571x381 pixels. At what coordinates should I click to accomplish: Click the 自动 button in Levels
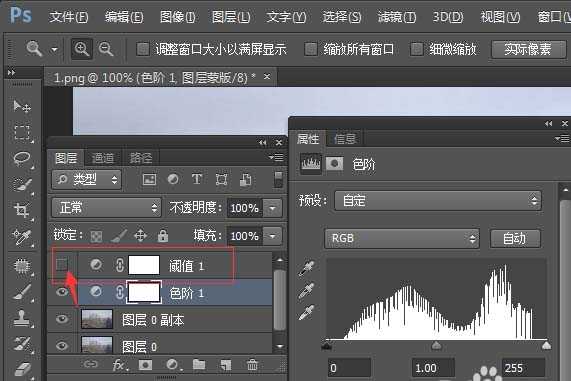pyautogui.click(x=515, y=239)
